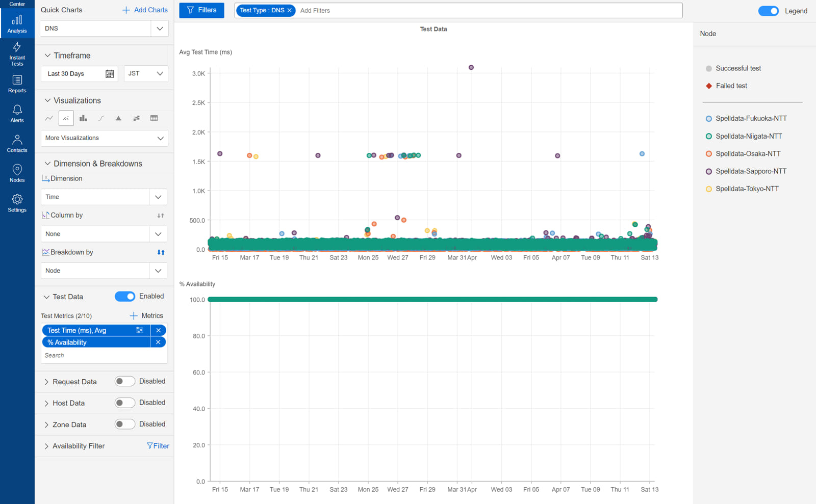Click the Test Time metric settings icon

click(139, 330)
